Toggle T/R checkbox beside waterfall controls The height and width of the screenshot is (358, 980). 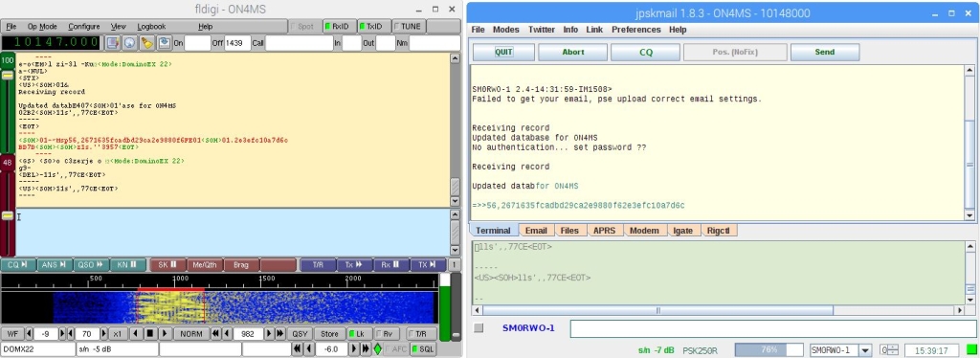tap(422, 334)
